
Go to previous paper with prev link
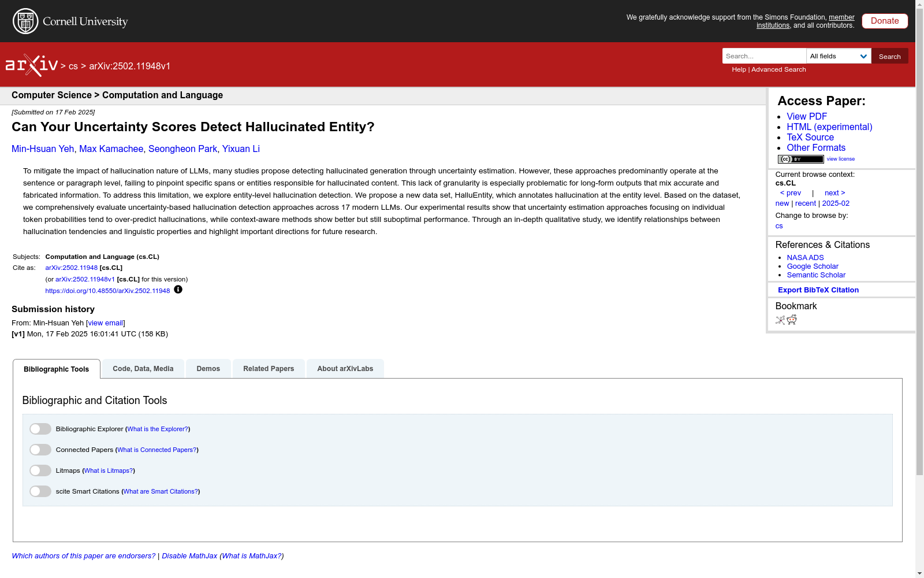click(791, 193)
